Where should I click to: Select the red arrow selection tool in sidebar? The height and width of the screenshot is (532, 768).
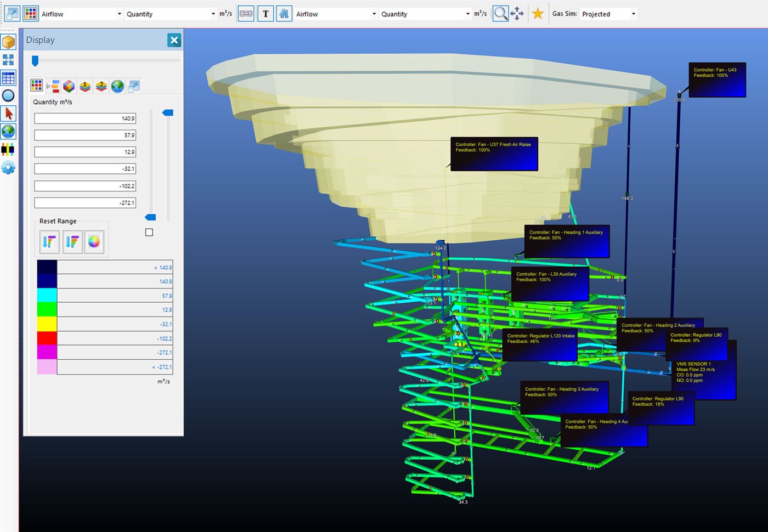8,112
